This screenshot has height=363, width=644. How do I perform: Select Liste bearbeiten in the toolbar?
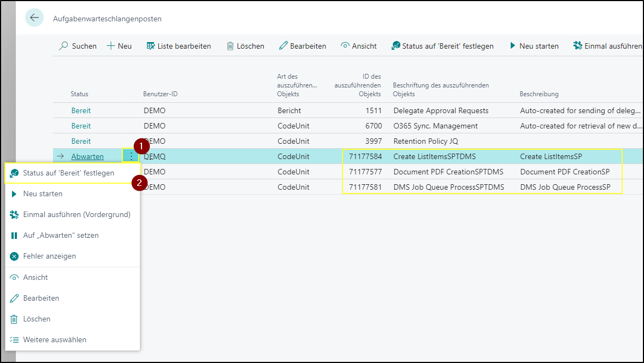tap(179, 46)
